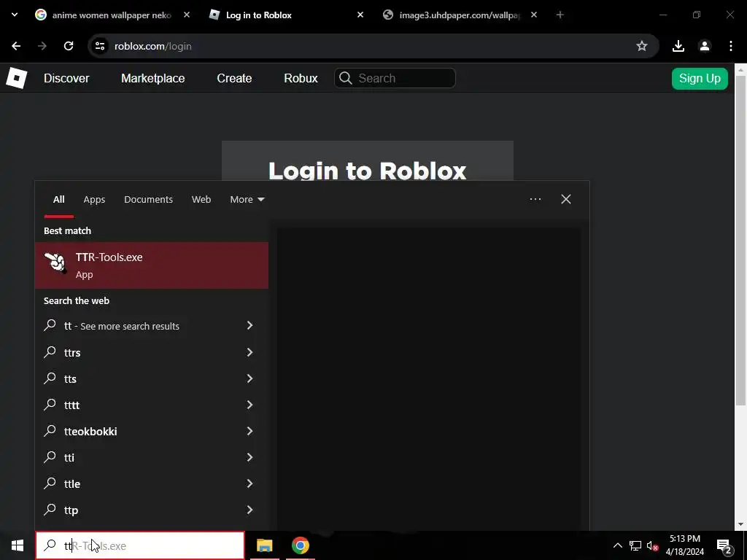Open Discover in Roblox navigation
Screen dimensions: 747x560
coord(66,78)
